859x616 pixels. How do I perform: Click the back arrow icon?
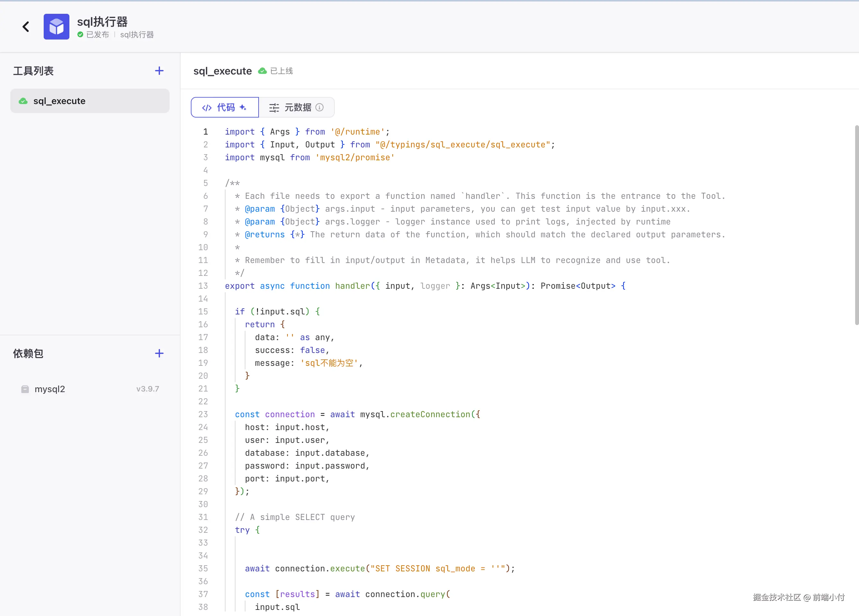click(x=26, y=27)
